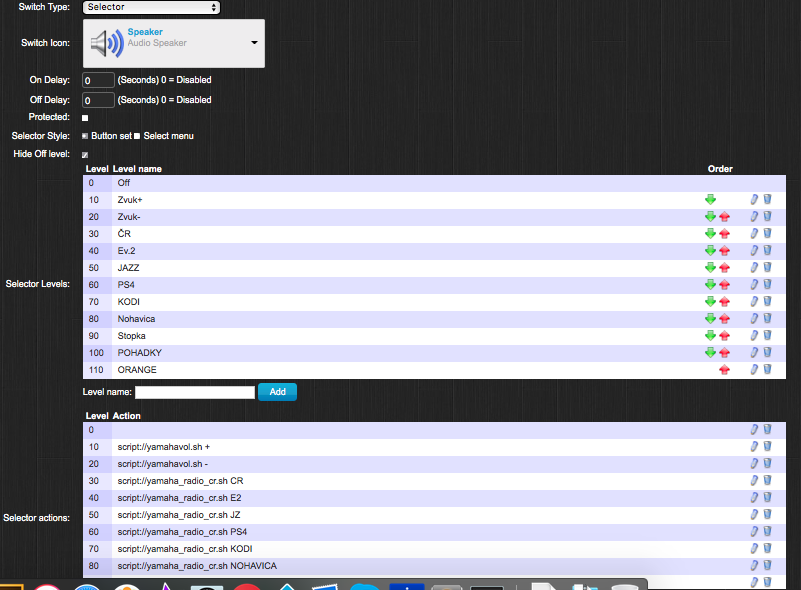
Task: Move Zvuk+ level down with green arrow
Action: 710,200
